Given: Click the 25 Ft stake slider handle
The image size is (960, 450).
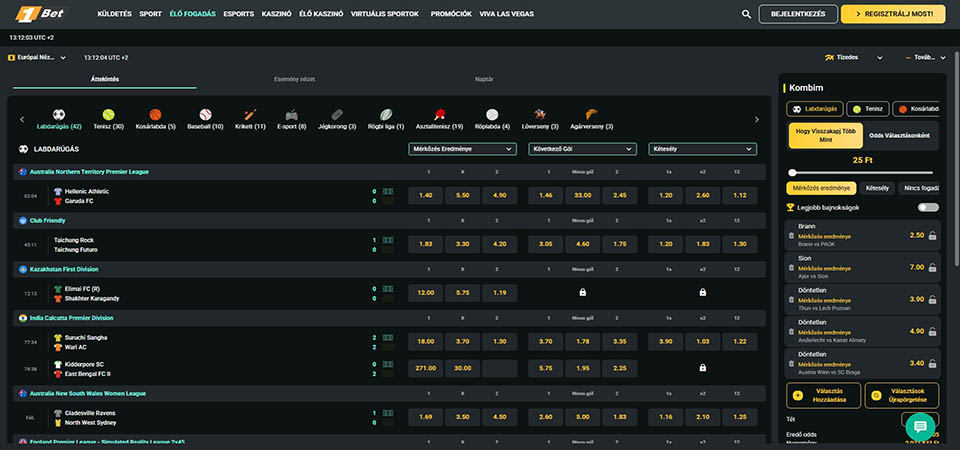Looking at the screenshot, I should coord(792,173).
